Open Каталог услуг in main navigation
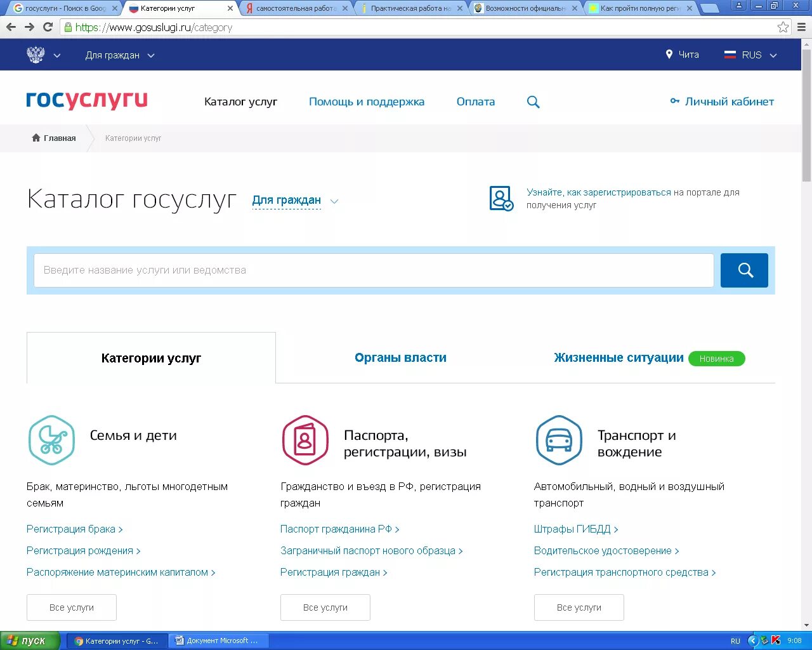Viewport: 812px width, 650px height. click(x=240, y=102)
